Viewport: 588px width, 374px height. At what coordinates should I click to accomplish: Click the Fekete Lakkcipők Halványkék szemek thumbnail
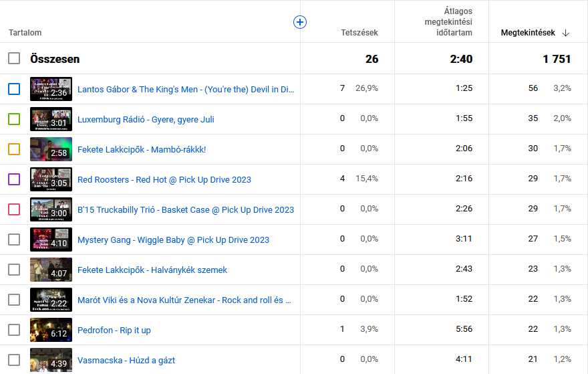coord(51,270)
